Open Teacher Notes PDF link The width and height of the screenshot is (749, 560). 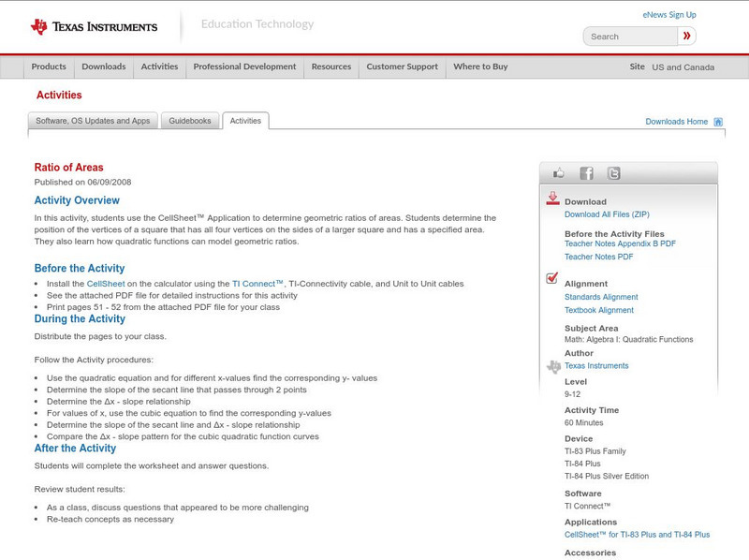click(598, 257)
